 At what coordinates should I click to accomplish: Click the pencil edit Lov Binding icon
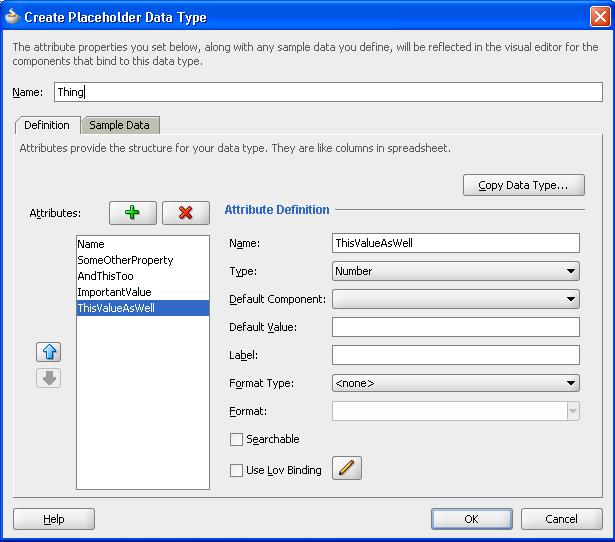coord(346,468)
